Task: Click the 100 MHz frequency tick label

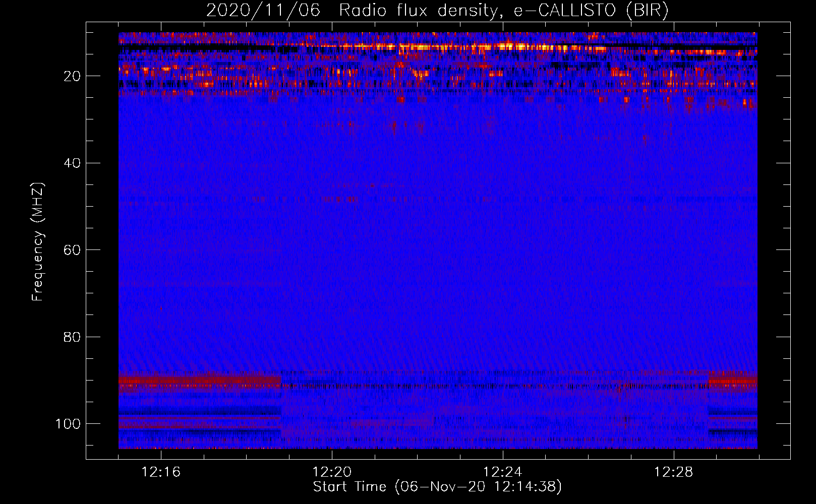Action: click(x=68, y=424)
